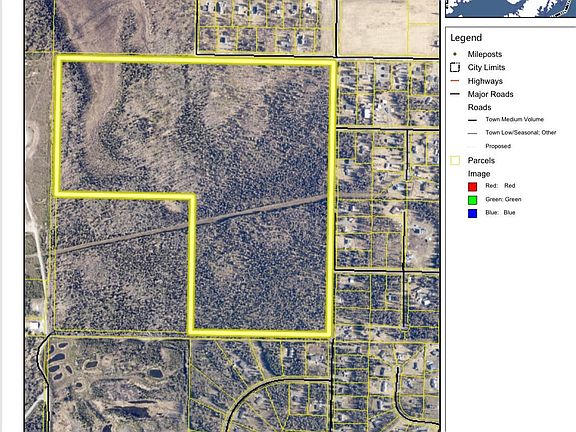Click the Highways legend label
Image resolution: width=576 pixels, height=432 pixels.
point(485,81)
